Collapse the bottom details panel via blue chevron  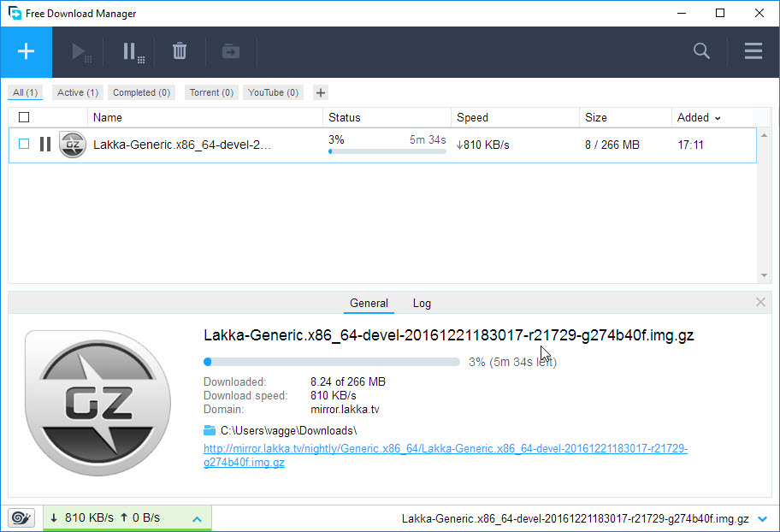762,519
